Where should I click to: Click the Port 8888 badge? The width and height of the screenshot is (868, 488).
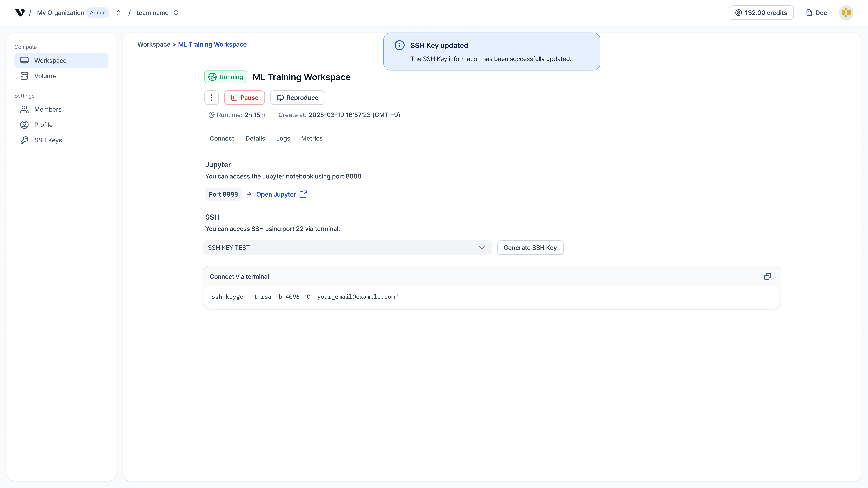coord(223,194)
